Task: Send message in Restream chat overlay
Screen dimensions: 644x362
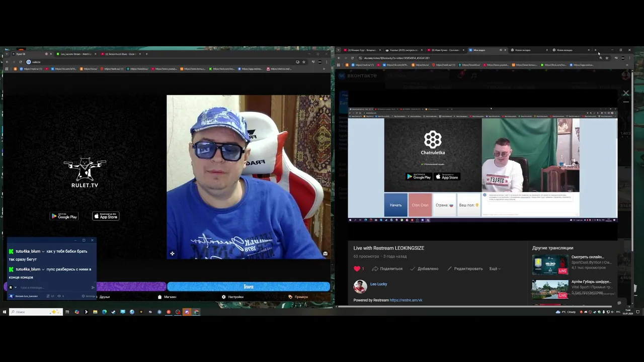Action: pos(93,288)
